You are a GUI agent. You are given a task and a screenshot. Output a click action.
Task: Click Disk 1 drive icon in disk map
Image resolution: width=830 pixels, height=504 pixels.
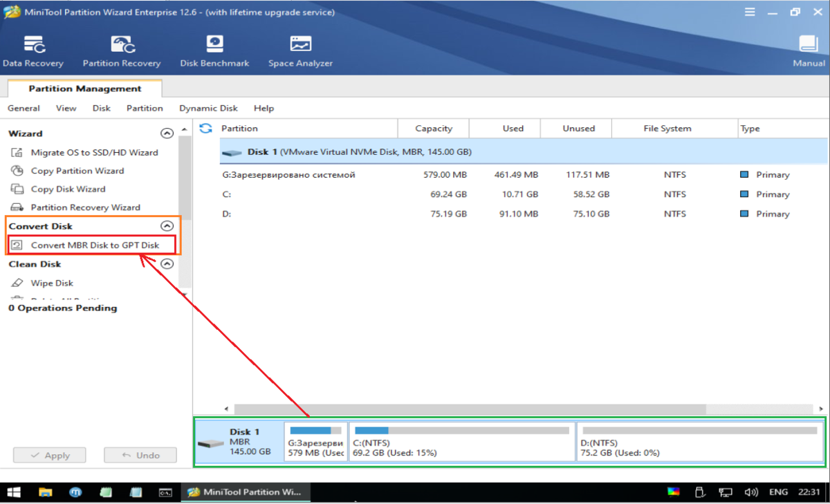210,442
